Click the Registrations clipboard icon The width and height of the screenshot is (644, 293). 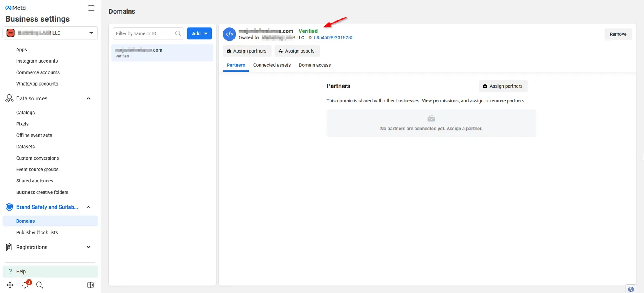pos(9,247)
